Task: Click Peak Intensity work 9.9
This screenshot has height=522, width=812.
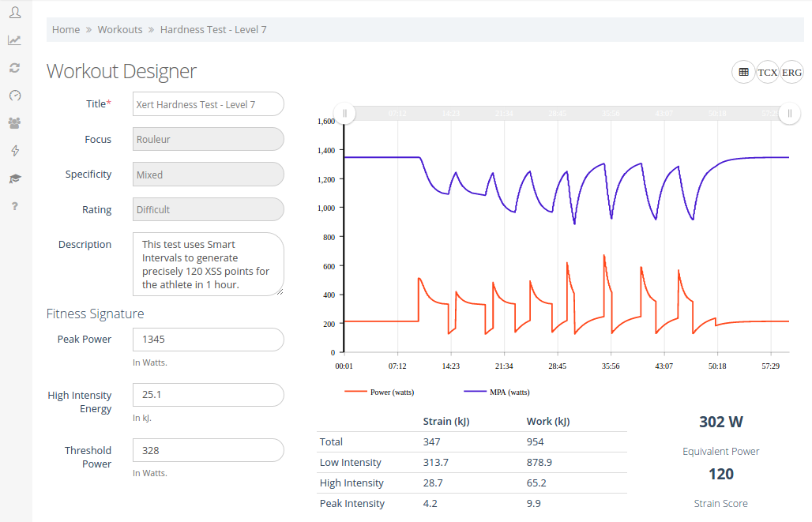Action: 533,503
